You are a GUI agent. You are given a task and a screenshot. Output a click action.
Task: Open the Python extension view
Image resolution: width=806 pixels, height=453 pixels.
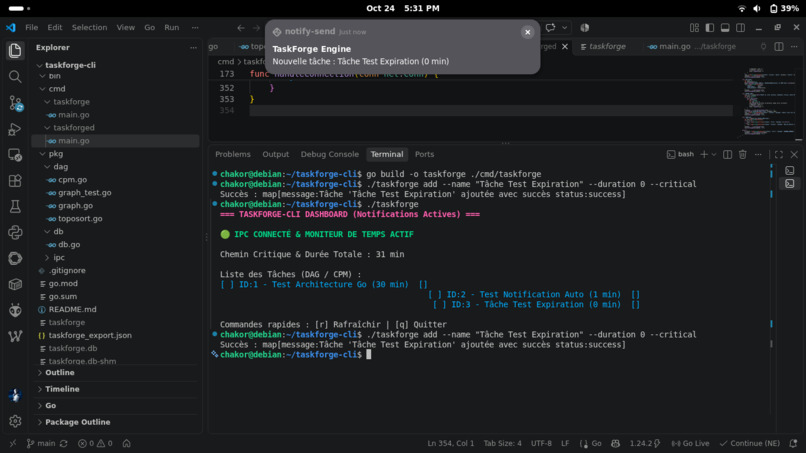pos(15,232)
